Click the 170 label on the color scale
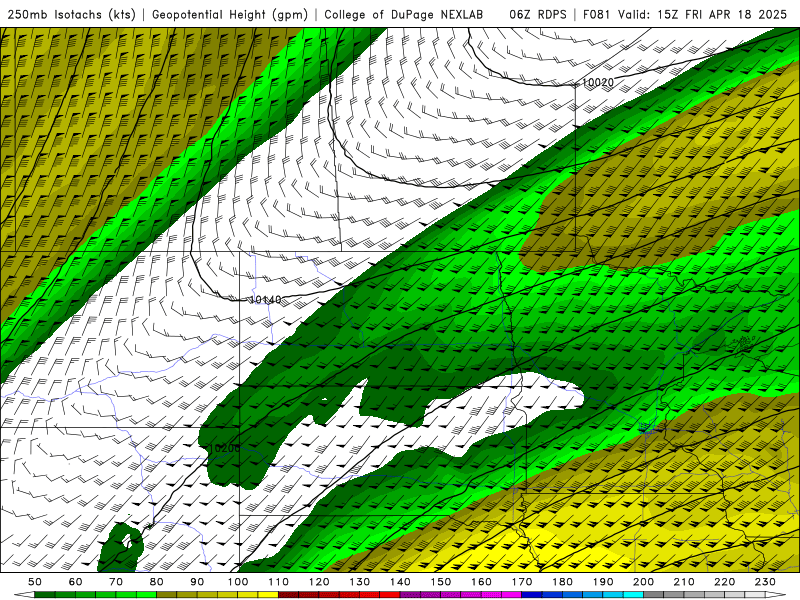 click(x=521, y=582)
